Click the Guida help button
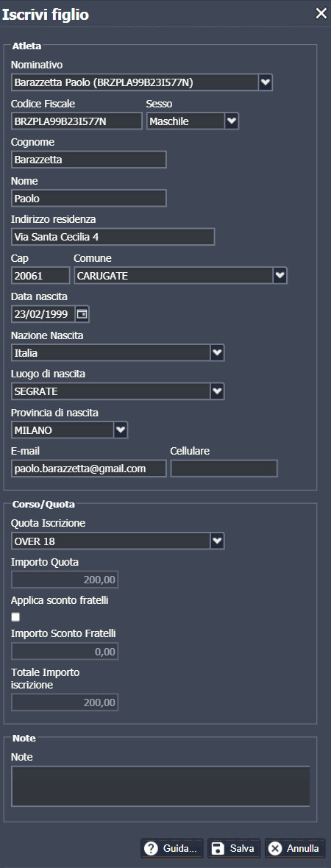This screenshot has width=331, height=868. point(172,848)
